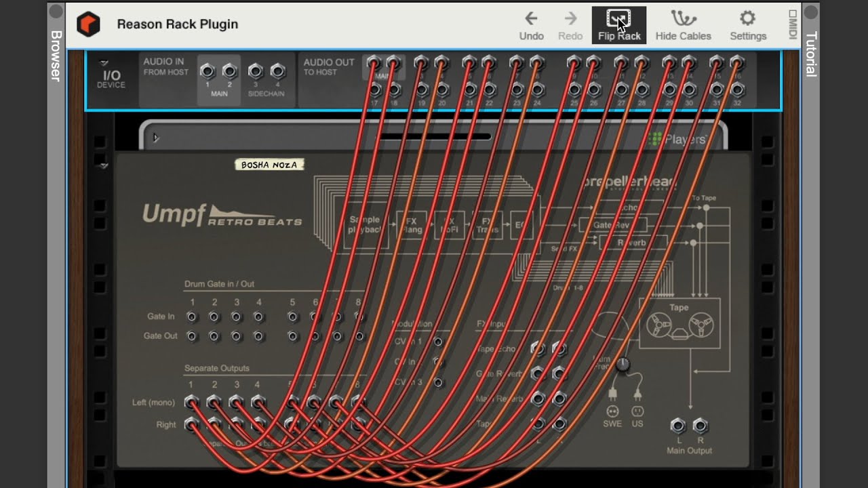This screenshot has width=868, height=488.
Task: Select the SWE power plug option
Action: click(612, 411)
